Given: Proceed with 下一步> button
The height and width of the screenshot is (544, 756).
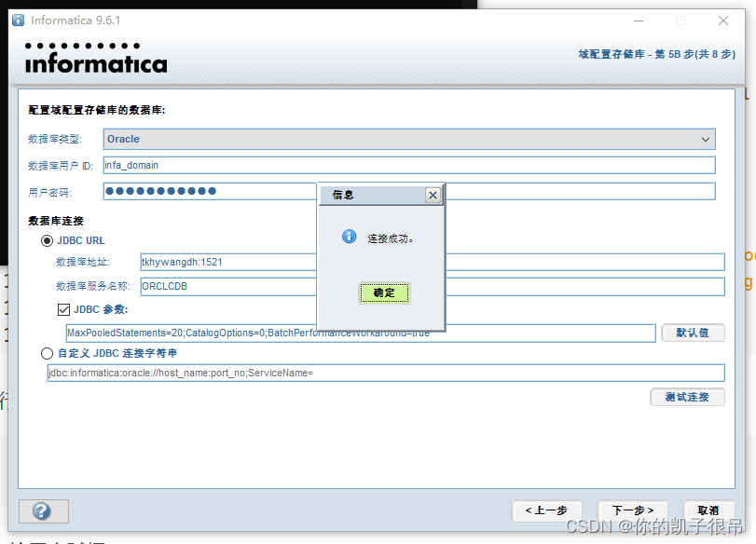Looking at the screenshot, I should coord(633,510).
